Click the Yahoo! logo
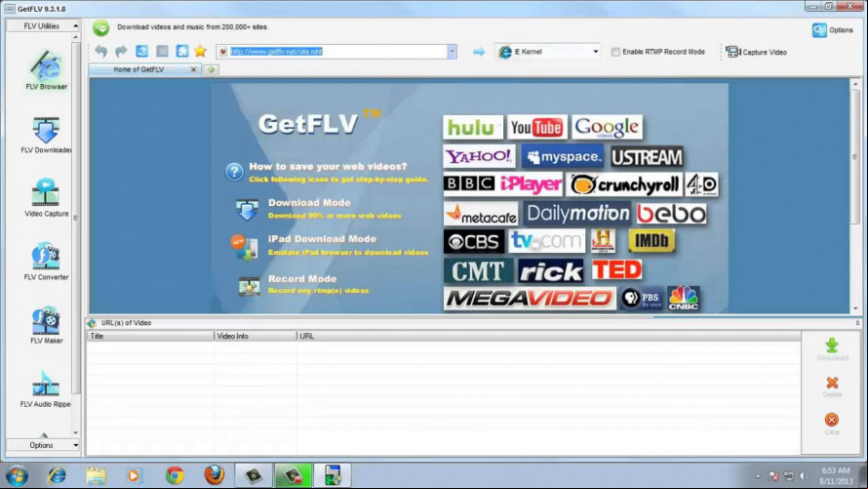This screenshot has height=489, width=868. 480,156
